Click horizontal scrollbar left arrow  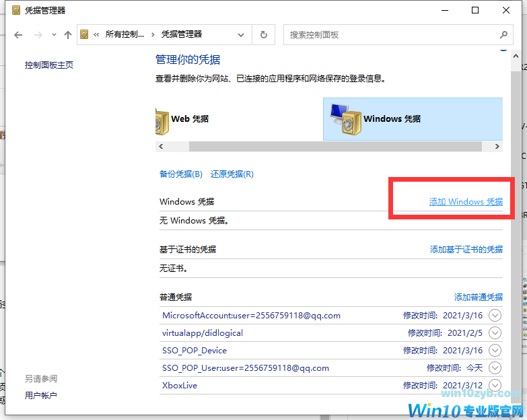(162, 147)
